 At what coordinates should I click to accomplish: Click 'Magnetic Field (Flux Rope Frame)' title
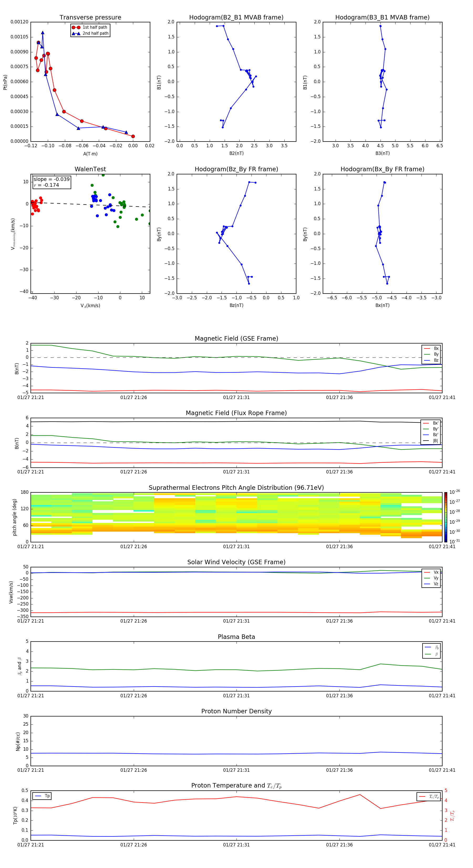[x=236, y=413]
